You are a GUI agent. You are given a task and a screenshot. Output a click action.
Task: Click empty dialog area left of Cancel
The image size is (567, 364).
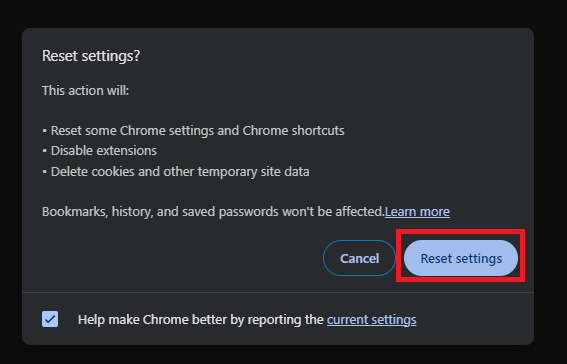pyautogui.click(x=174, y=258)
